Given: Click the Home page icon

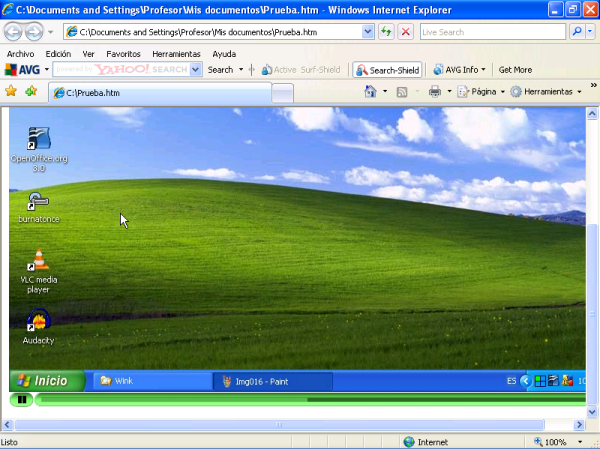Looking at the screenshot, I should point(369,92).
